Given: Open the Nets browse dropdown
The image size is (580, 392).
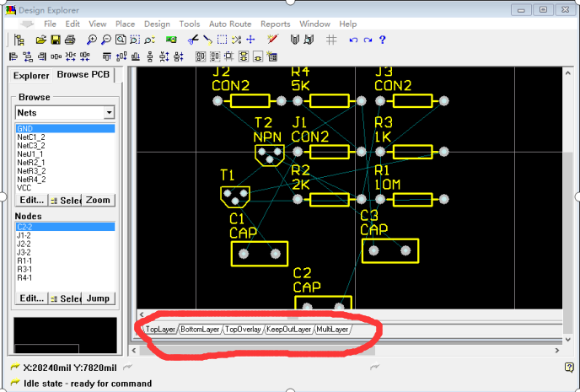Looking at the screenshot, I should 109,112.
